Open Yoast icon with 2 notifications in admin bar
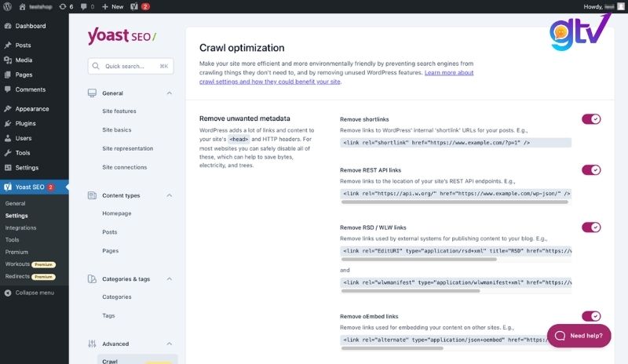628x364 pixels. pos(140,7)
